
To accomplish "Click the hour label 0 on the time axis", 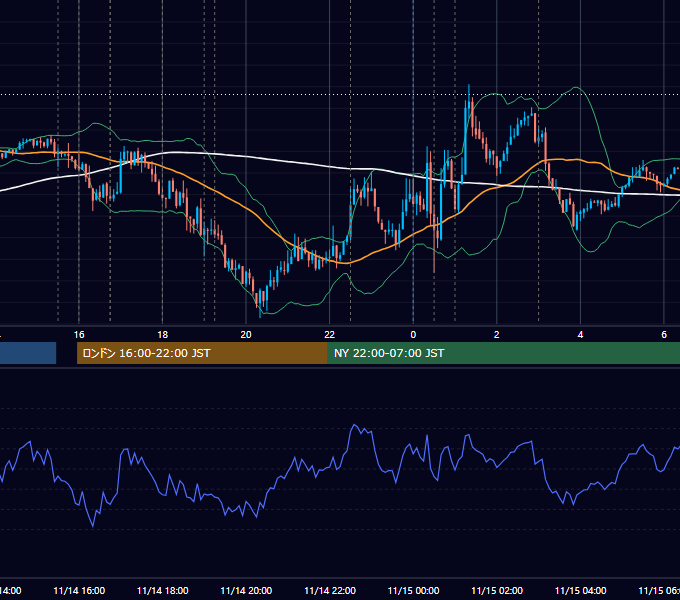I will (x=413, y=335).
